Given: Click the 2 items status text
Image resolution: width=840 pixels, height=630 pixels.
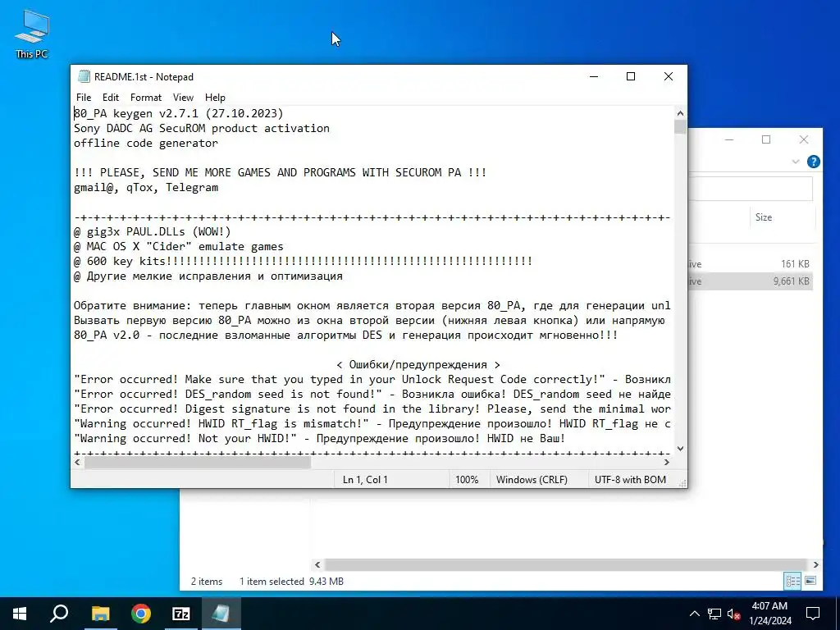Looking at the screenshot, I should [x=207, y=582].
